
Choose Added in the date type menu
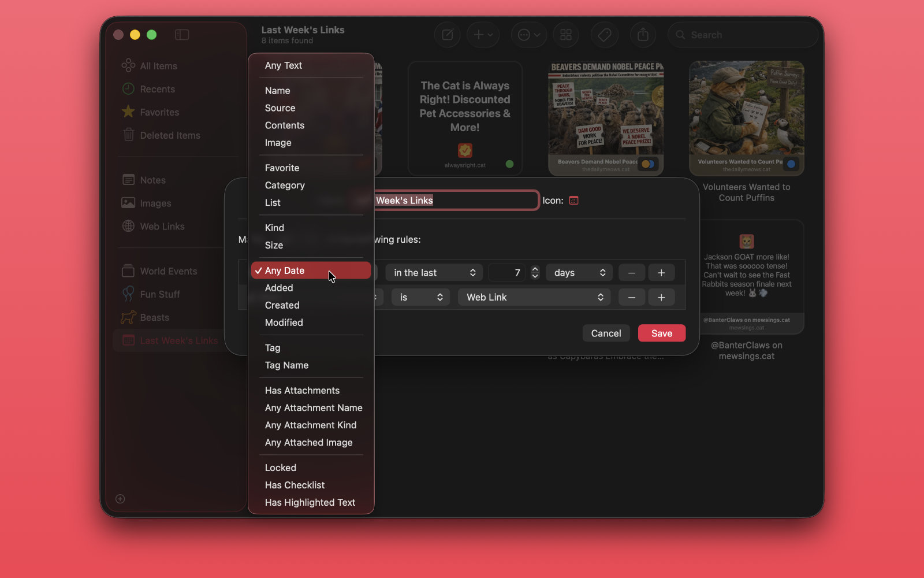click(x=279, y=287)
